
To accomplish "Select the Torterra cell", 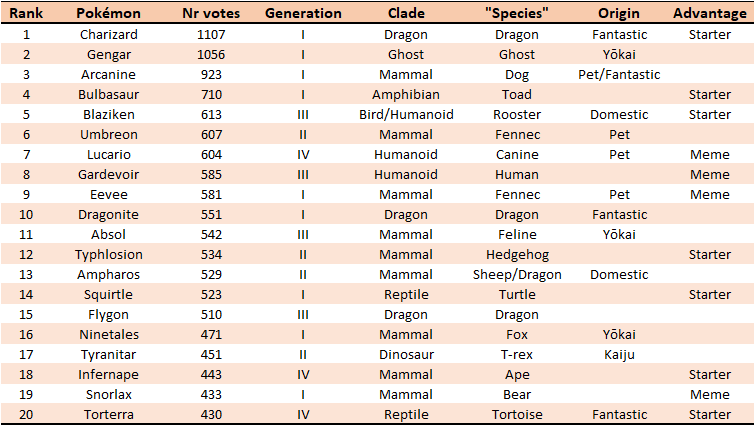I will (108, 414).
